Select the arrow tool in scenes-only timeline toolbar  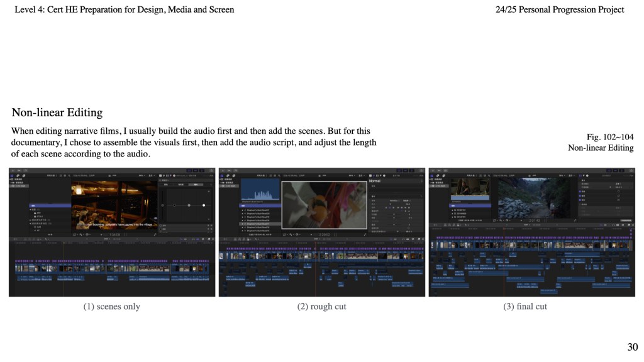[46, 239]
